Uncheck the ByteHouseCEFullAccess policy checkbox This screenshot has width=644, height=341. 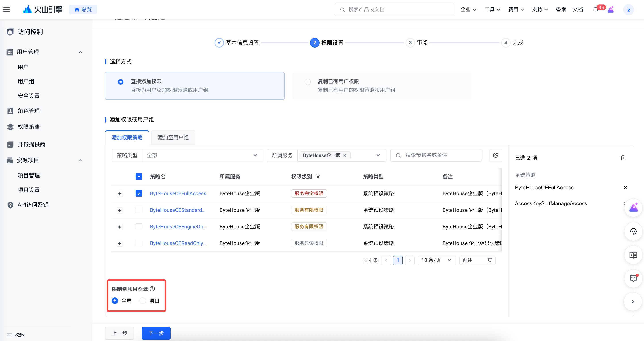pyautogui.click(x=139, y=193)
